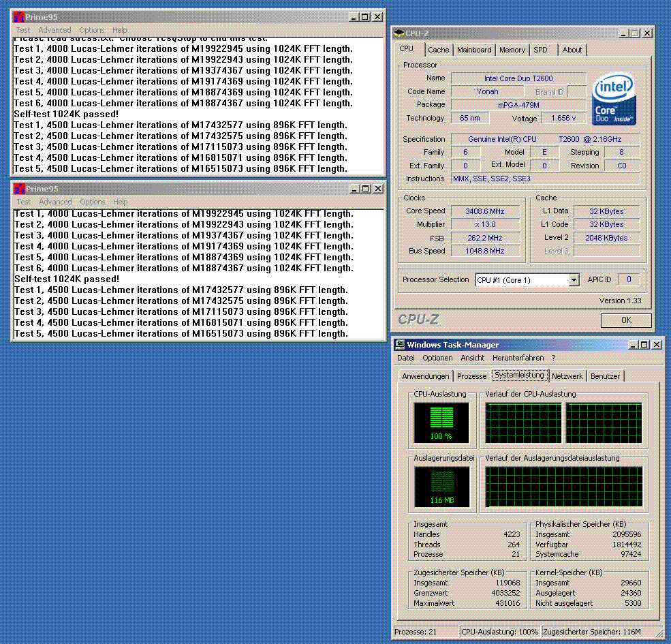Click the upper Prime95 window title icon
This screenshot has width=671, height=644.
19,17
